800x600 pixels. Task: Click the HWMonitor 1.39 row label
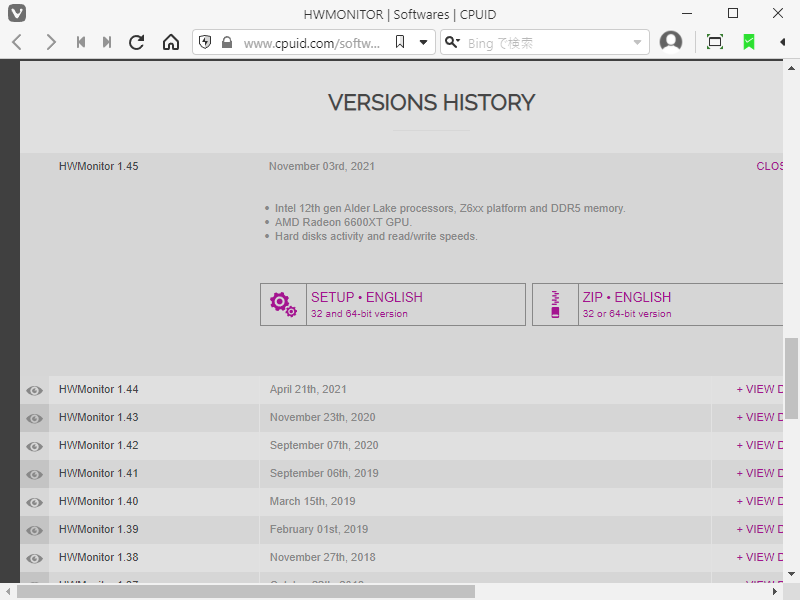[x=98, y=530]
